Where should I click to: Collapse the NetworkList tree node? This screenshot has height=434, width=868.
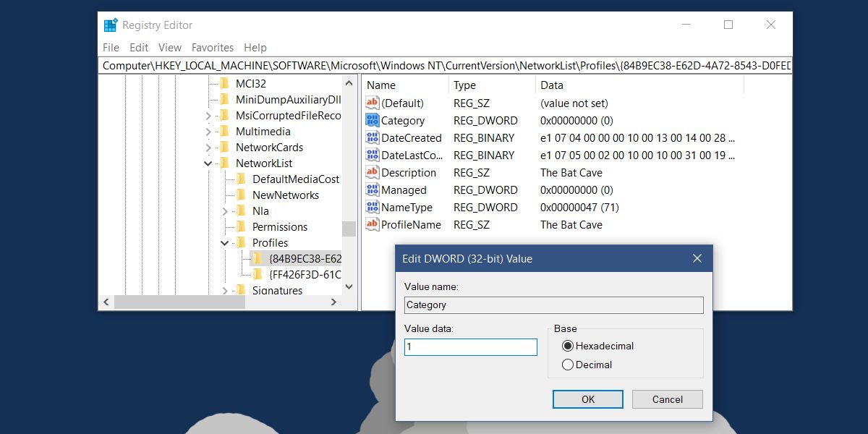tap(208, 163)
